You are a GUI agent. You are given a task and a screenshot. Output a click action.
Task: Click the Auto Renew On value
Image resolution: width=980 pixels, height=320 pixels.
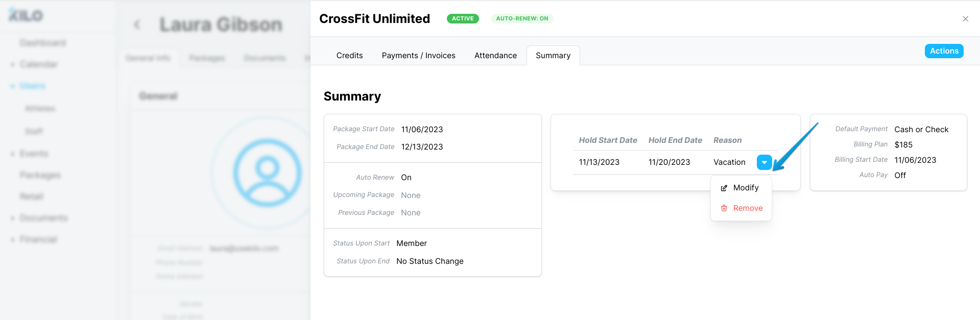coord(406,178)
